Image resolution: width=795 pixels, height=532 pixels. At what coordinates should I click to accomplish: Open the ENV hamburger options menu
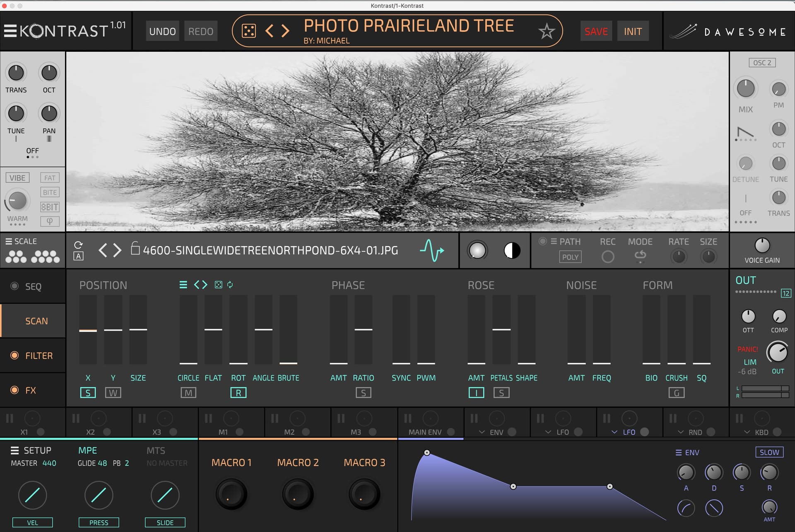[x=679, y=453]
